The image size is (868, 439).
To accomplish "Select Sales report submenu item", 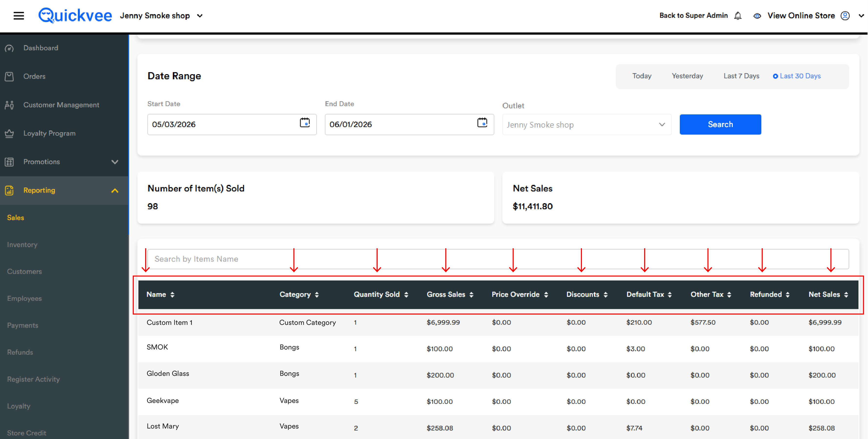I will [x=16, y=218].
